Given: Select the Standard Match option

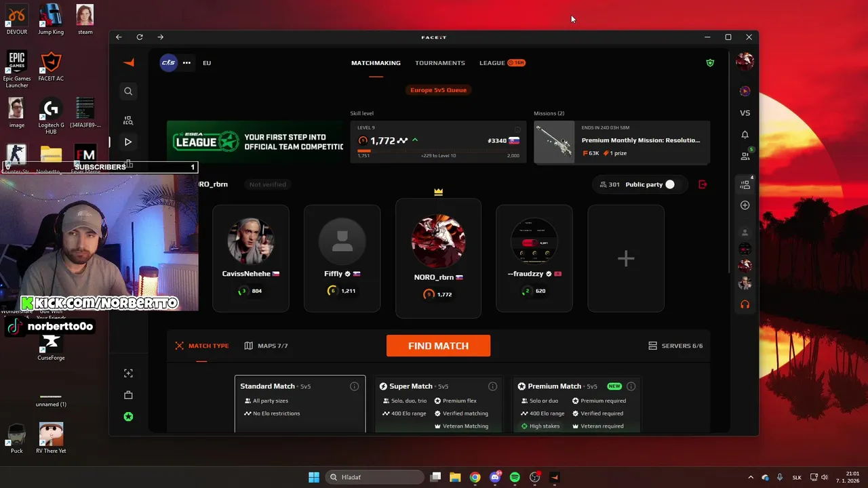Looking at the screenshot, I should (300, 404).
